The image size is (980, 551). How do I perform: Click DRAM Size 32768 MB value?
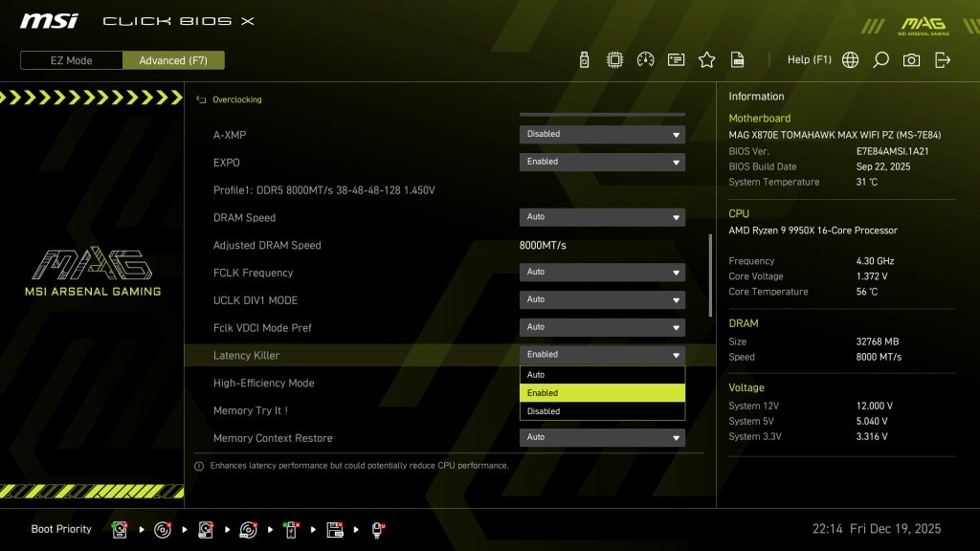tap(877, 342)
